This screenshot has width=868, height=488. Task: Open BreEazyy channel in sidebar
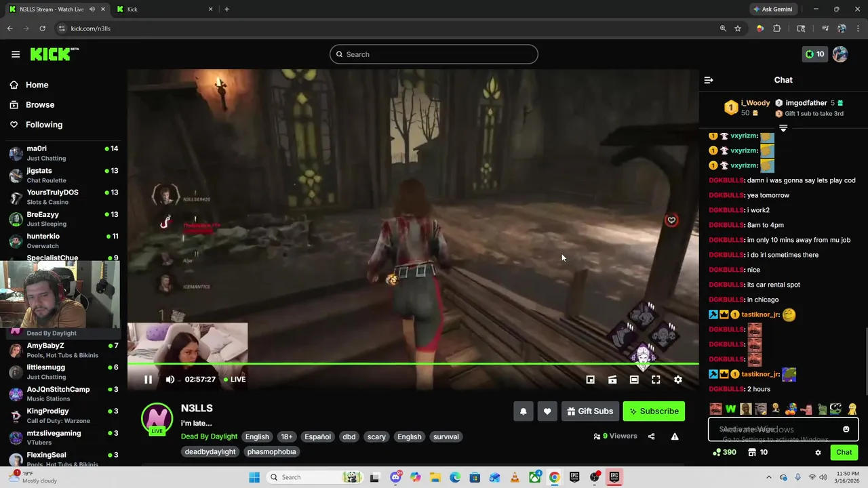pos(62,219)
